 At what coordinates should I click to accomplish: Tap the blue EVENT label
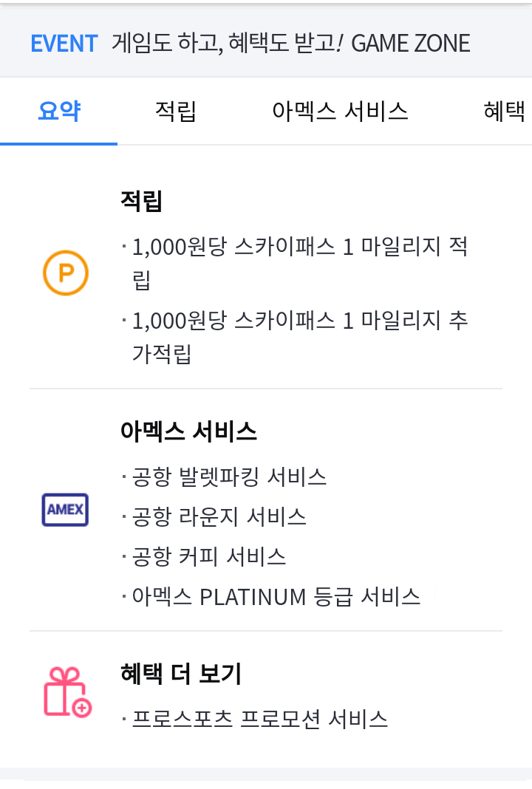click(64, 44)
